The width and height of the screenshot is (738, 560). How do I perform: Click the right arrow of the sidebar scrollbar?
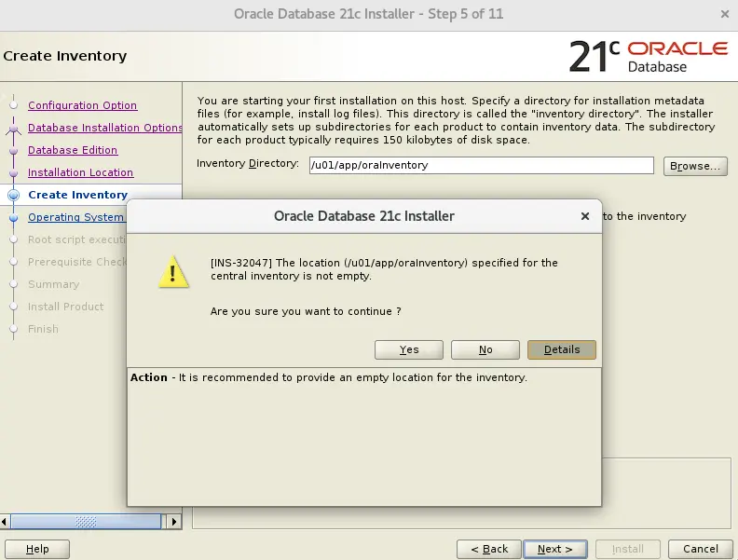174,522
